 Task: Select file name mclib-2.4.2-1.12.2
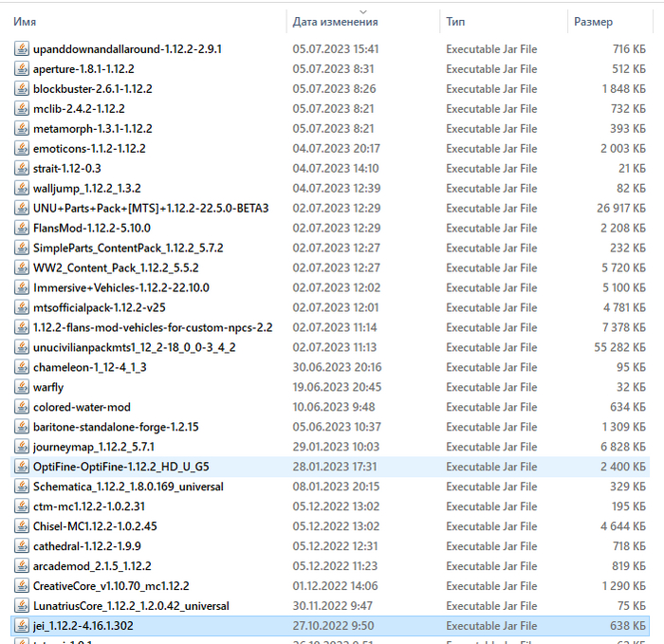pos(79,109)
